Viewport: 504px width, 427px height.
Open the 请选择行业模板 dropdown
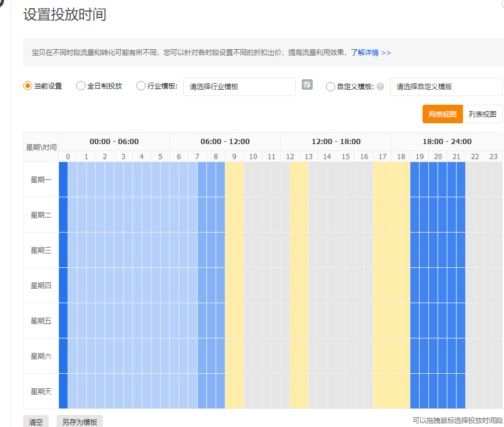[x=239, y=87]
